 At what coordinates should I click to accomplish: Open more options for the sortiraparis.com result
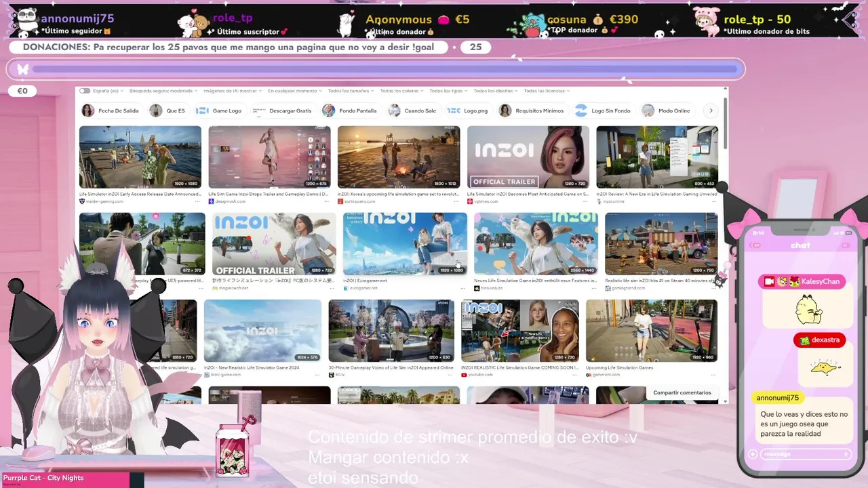click(x=456, y=201)
